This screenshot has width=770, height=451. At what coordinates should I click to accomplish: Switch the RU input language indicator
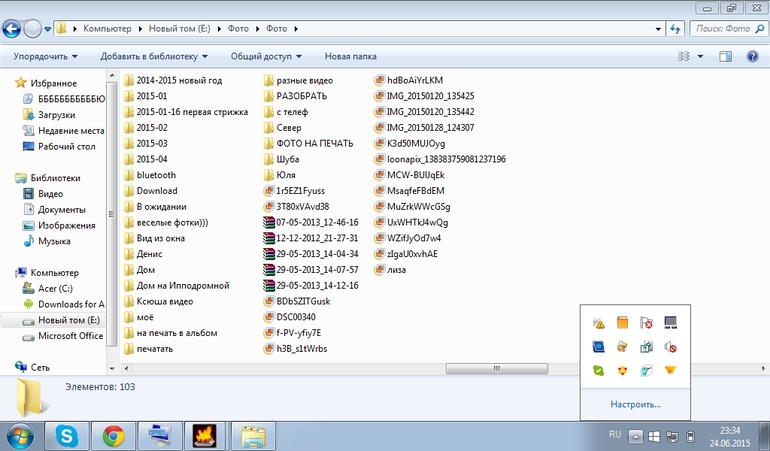click(615, 436)
